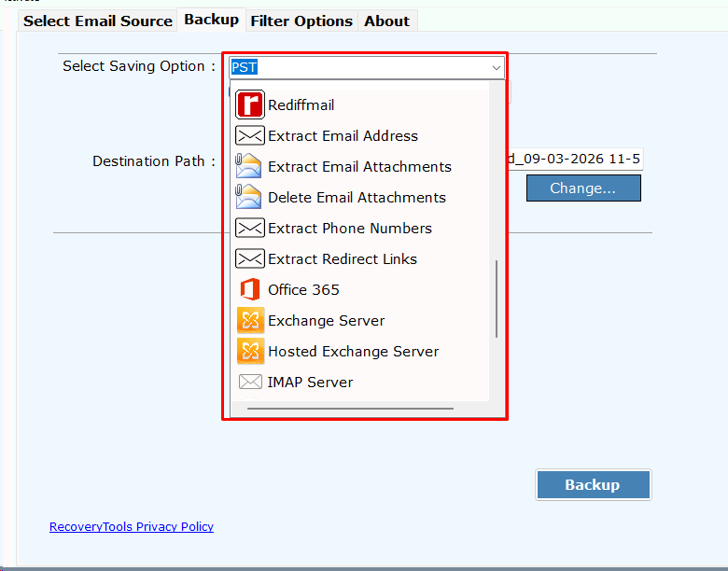The height and width of the screenshot is (571, 728).
Task: Go to the About tab
Action: click(386, 21)
